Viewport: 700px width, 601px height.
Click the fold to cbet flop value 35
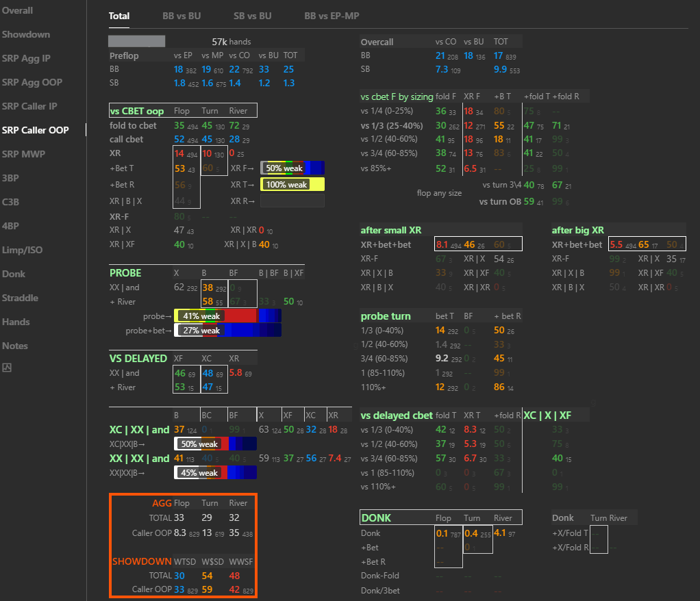(179, 125)
